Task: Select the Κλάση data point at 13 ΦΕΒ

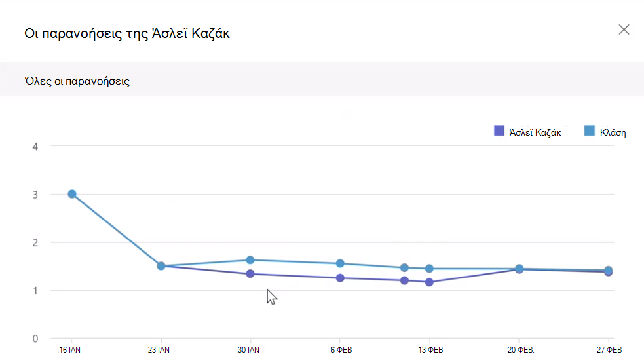Action: (429, 269)
